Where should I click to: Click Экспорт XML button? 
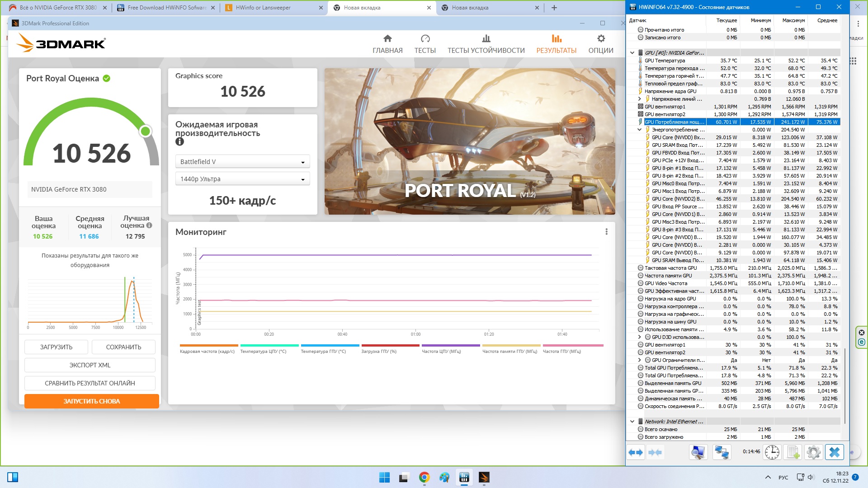pos(90,365)
